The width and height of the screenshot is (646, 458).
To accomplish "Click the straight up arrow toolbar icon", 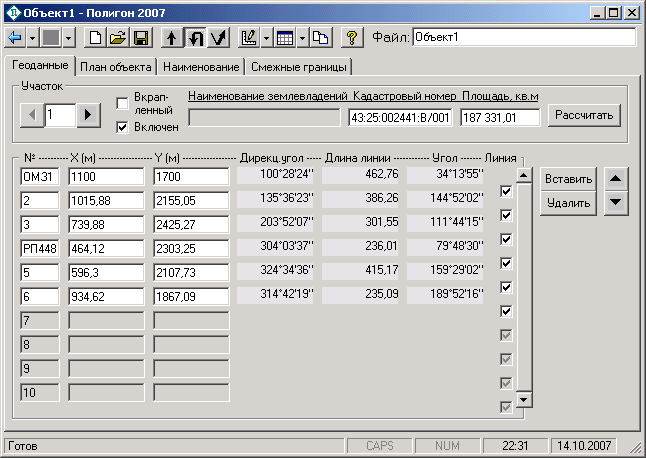I will pyautogui.click(x=172, y=38).
